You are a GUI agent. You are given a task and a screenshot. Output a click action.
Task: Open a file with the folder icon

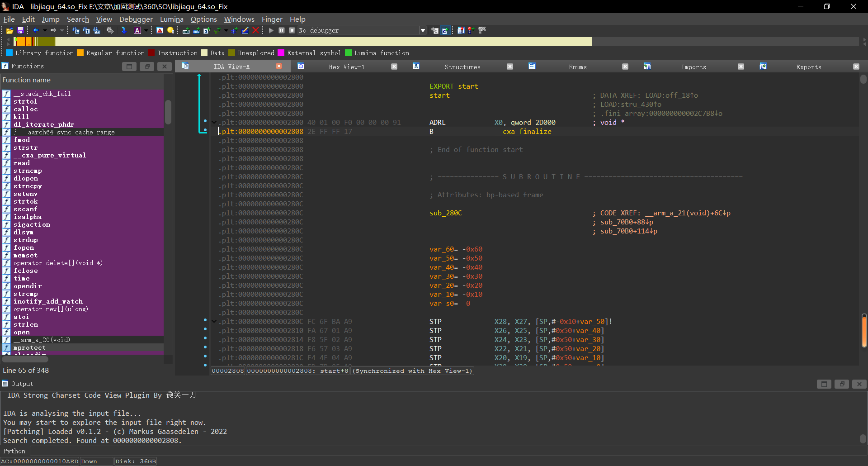pyautogui.click(x=9, y=30)
